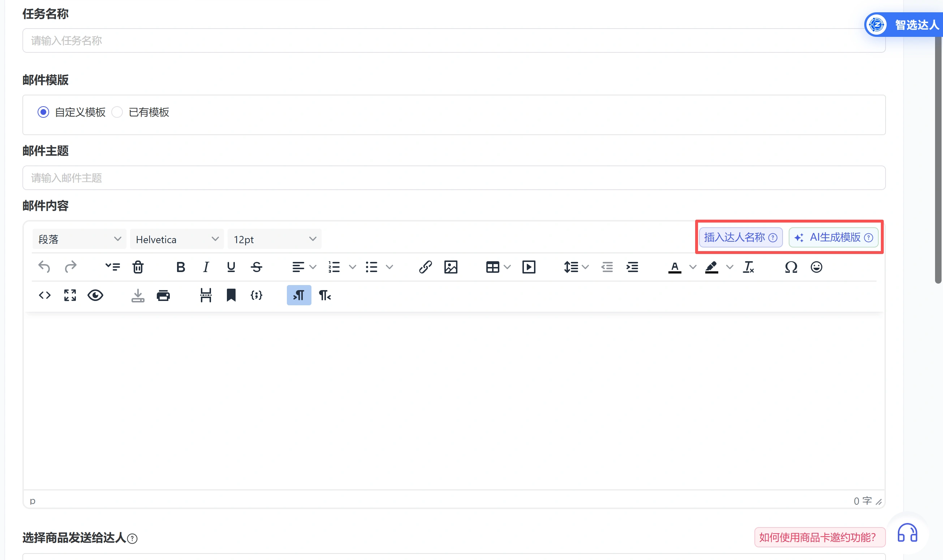
Task: Select the 已有模板 radio button
Action: tap(117, 112)
